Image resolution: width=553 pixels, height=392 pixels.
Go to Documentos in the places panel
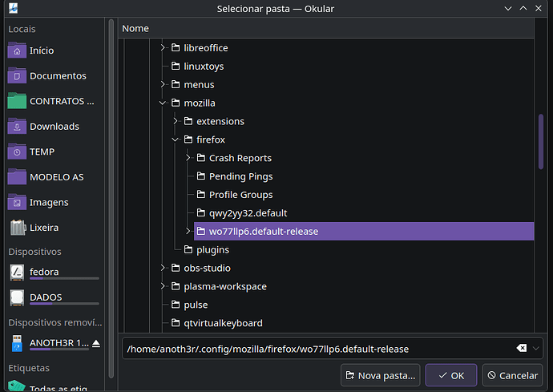tap(54, 76)
